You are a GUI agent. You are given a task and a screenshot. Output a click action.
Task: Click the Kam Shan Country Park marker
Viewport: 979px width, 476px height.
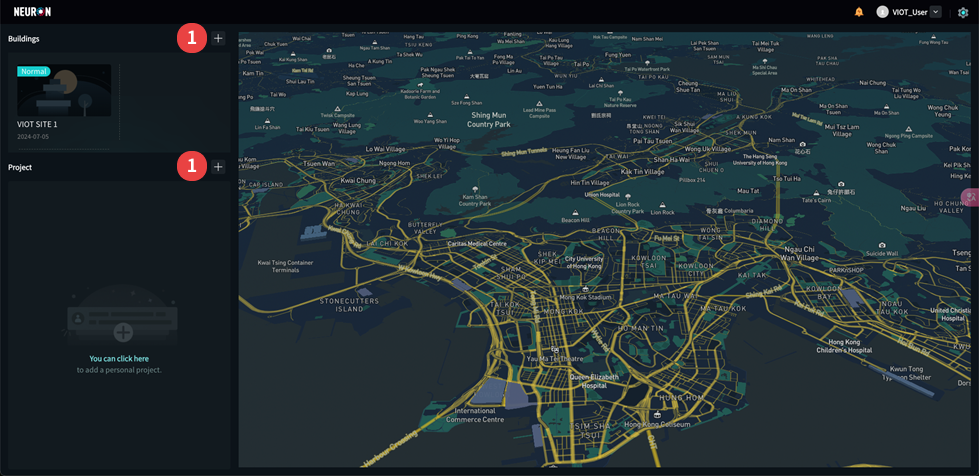click(475, 189)
